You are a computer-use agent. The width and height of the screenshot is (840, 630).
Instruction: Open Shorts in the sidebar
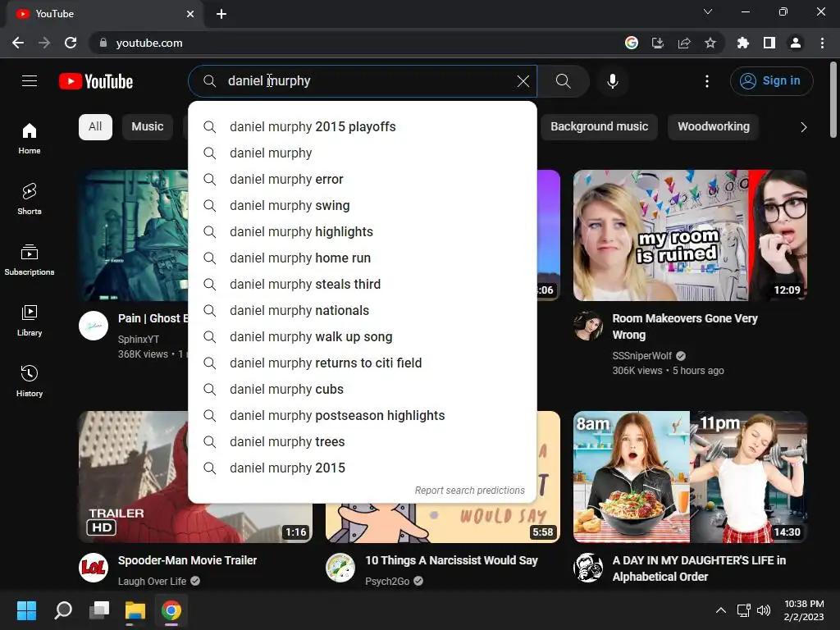tap(30, 199)
